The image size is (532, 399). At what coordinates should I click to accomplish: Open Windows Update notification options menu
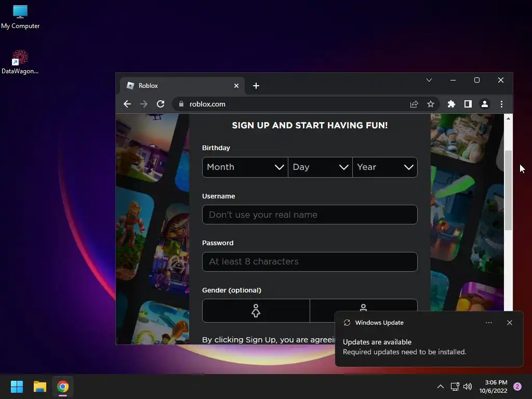click(x=489, y=323)
